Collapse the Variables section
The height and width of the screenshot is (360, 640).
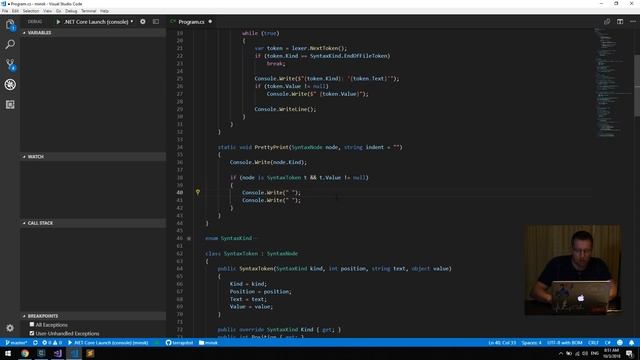click(x=93, y=32)
